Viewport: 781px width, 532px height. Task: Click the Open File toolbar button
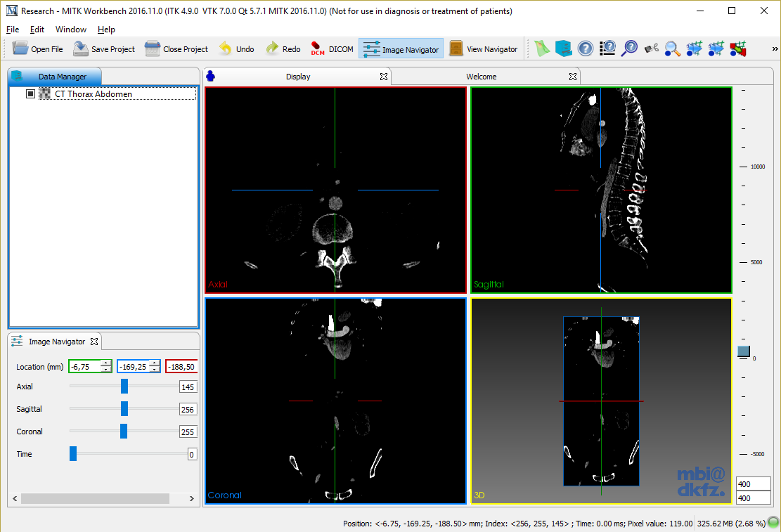coord(38,48)
